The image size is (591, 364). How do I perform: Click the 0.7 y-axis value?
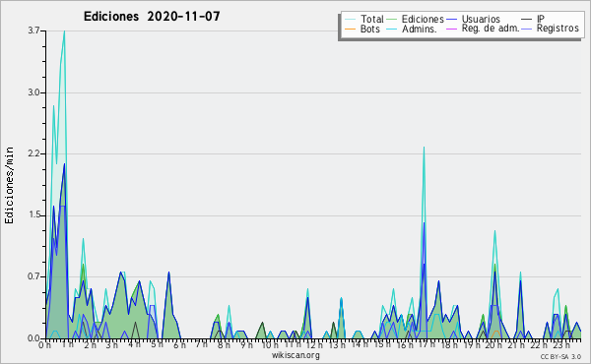coord(33,276)
